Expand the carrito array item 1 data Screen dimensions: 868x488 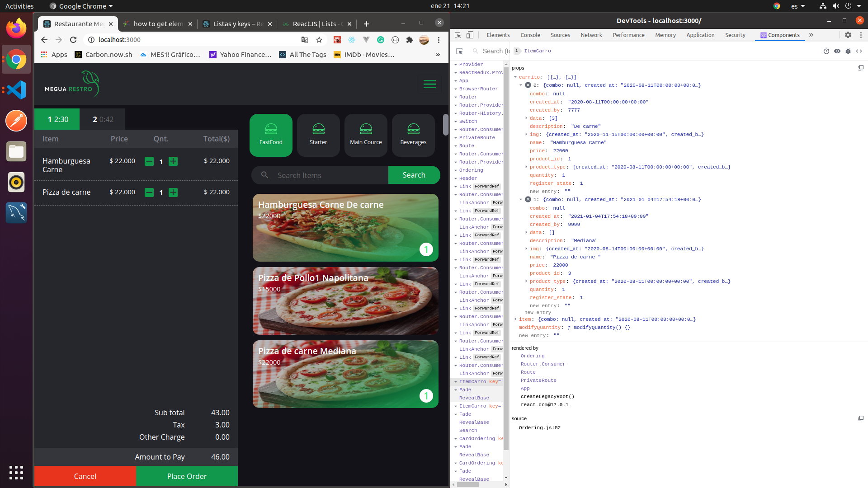[x=526, y=232]
